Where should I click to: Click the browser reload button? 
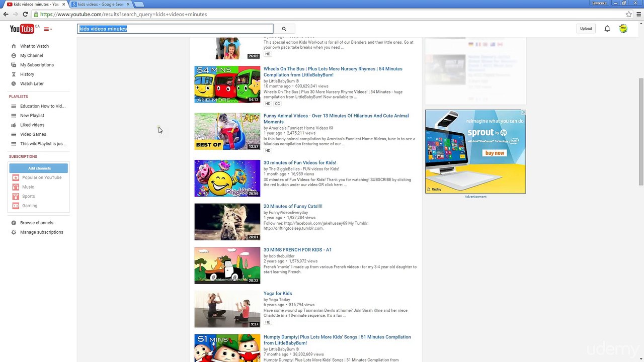pyautogui.click(x=25, y=14)
